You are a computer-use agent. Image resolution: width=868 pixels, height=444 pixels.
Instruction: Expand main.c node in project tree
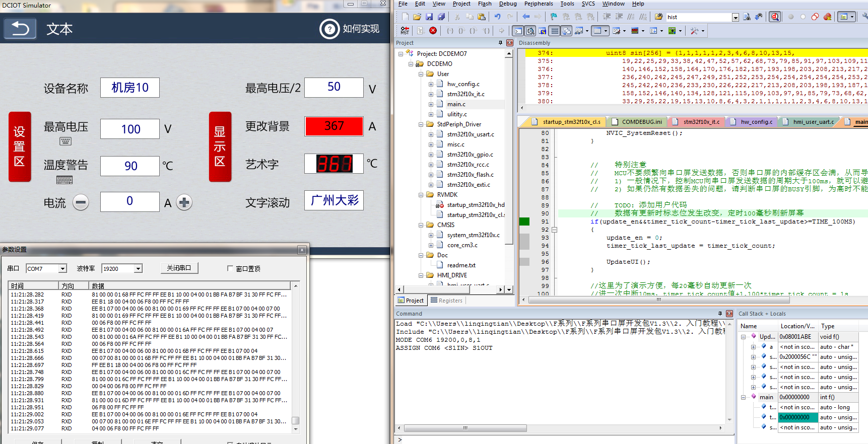coord(431,104)
